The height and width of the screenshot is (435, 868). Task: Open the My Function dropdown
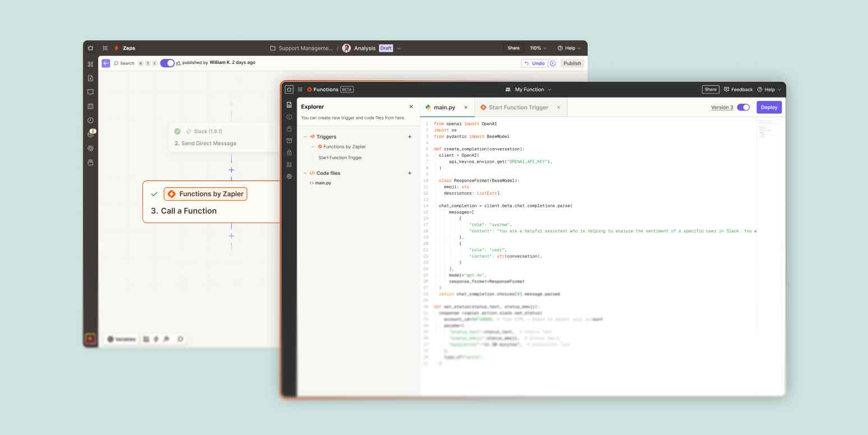click(x=528, y=90)
